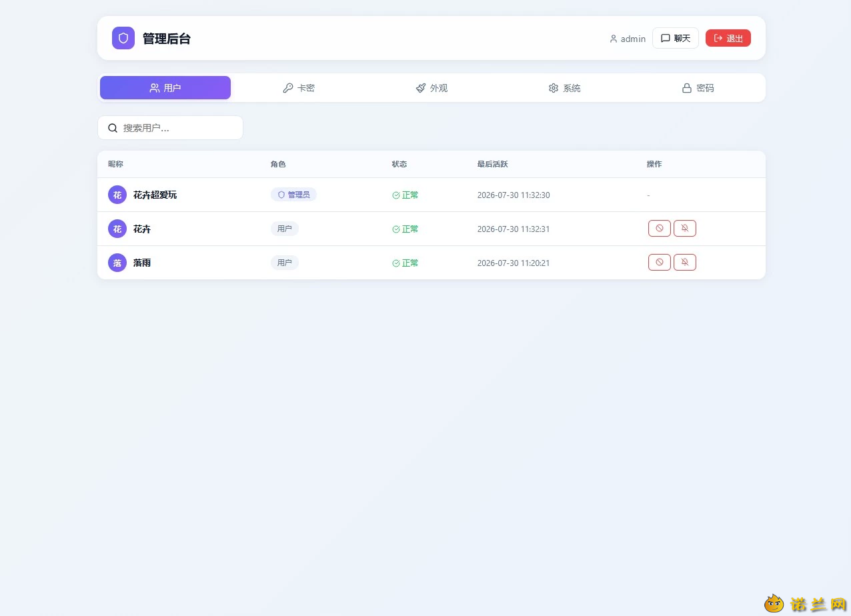Open the 聊天 chat button

pyautogui.click(x=676, y=38)
